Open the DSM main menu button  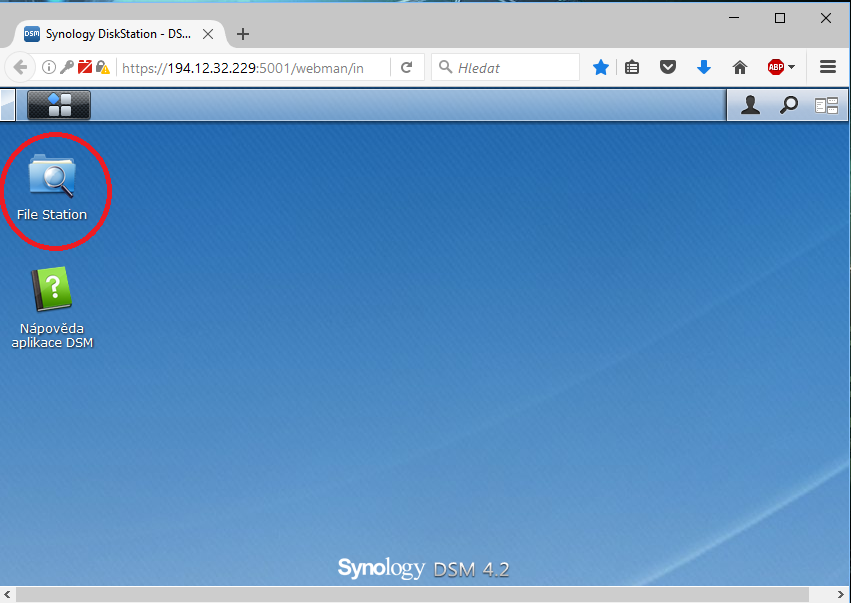point(59,105)
